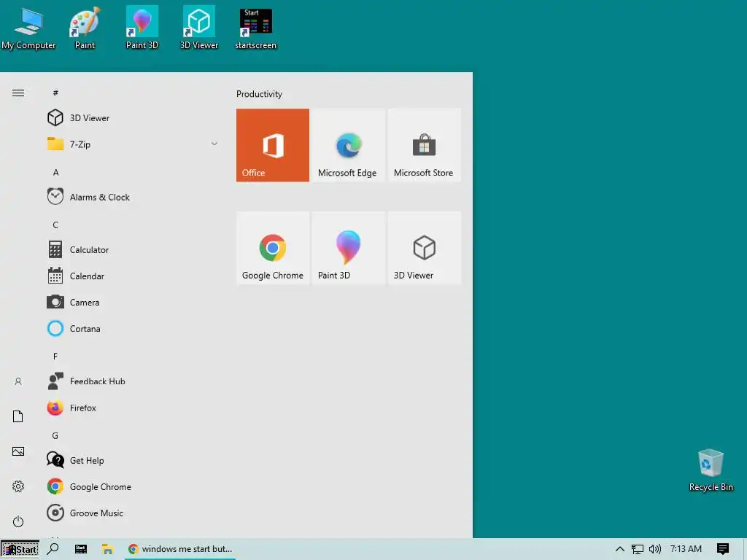747x560 pixels.
Task: Select the Recycle Bin desktop icon
Action: [x=711, y=470]
